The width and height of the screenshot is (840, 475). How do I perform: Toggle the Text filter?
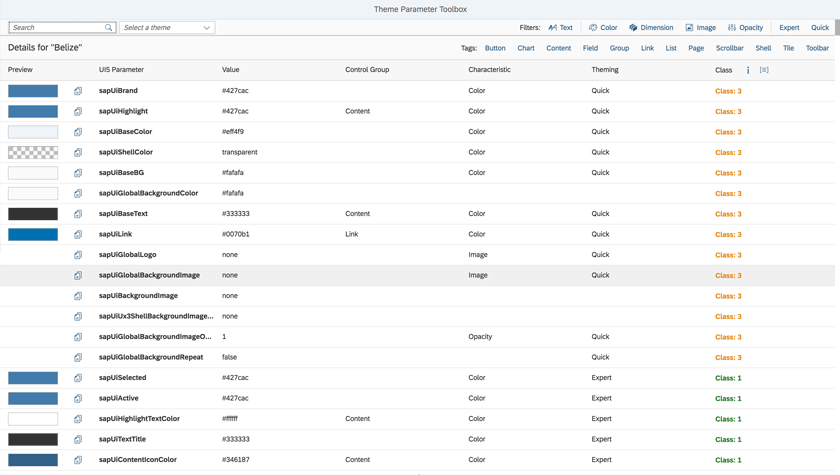pos(560,27)
